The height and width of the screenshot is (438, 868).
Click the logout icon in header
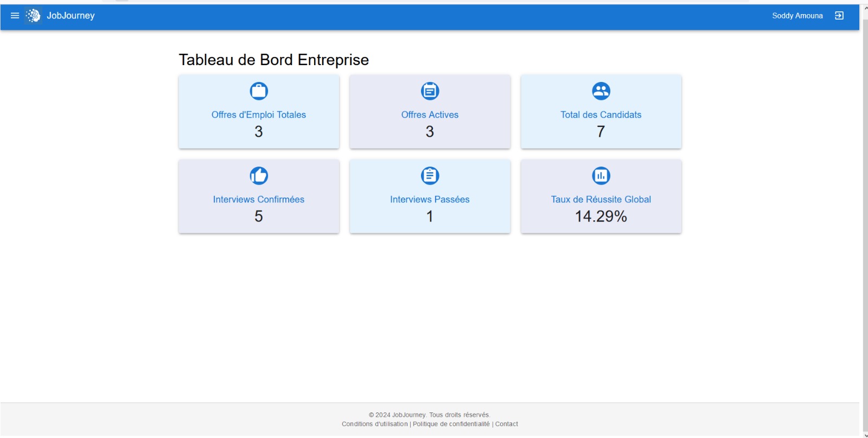pyautogui.click(x=839, y=16)
